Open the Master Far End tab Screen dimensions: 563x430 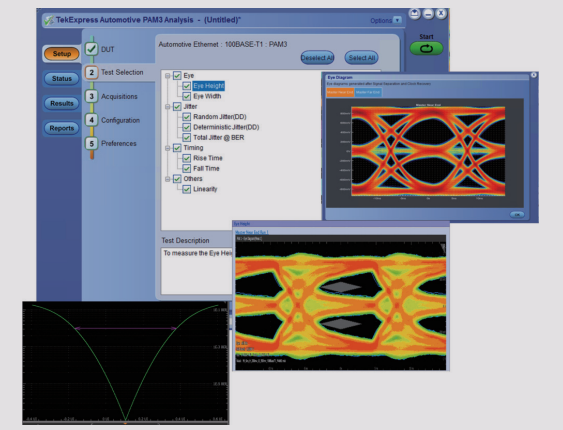tap(368, 92)
